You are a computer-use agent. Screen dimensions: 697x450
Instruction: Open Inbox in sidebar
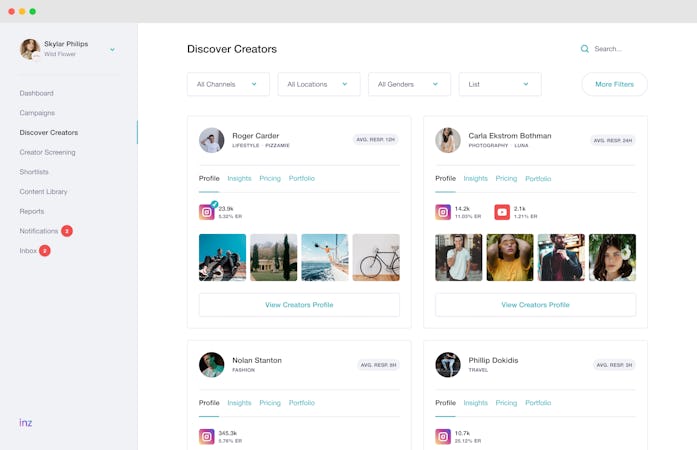28,251
